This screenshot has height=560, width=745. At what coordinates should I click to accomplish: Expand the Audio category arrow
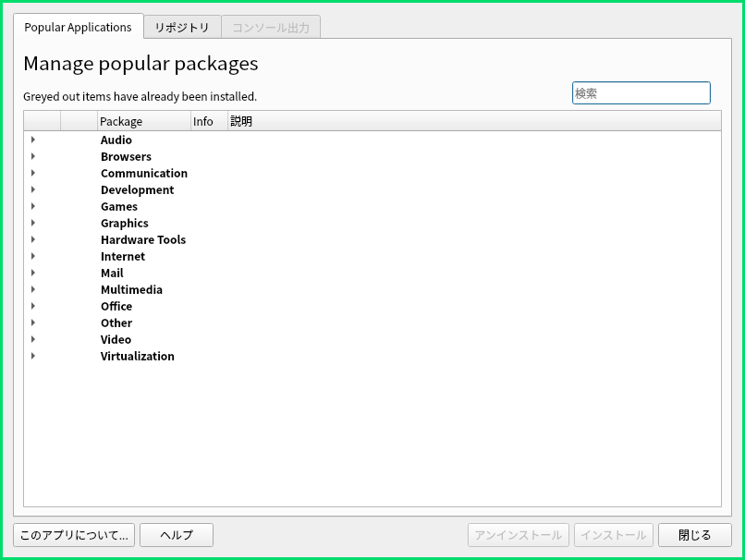tap(32, 140)
